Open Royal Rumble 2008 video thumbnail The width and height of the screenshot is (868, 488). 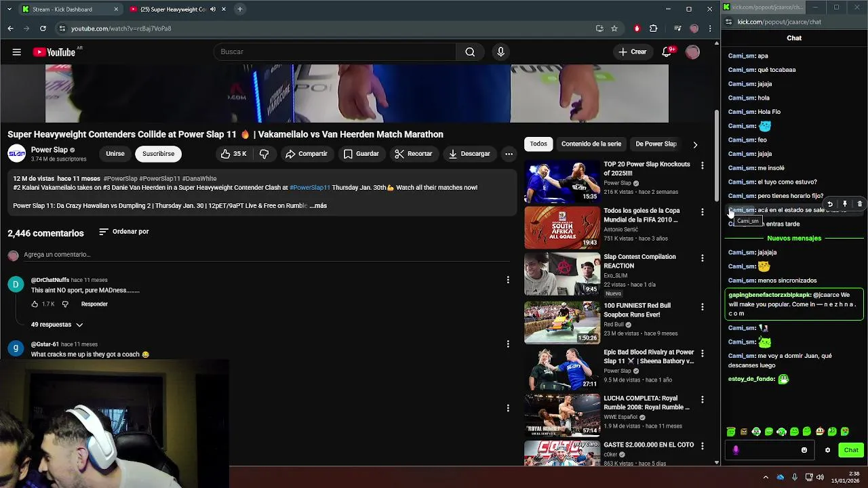point(562,415)
